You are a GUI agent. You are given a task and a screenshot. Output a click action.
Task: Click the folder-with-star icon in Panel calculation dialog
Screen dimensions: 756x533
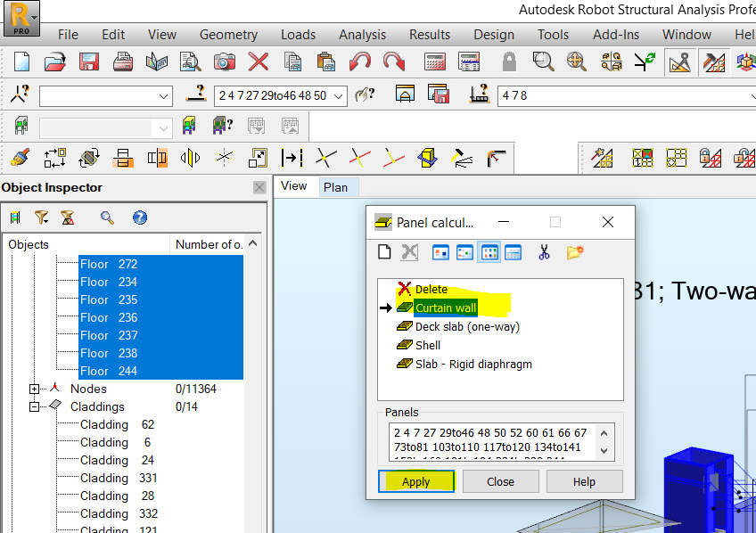(x=575, y=252)
